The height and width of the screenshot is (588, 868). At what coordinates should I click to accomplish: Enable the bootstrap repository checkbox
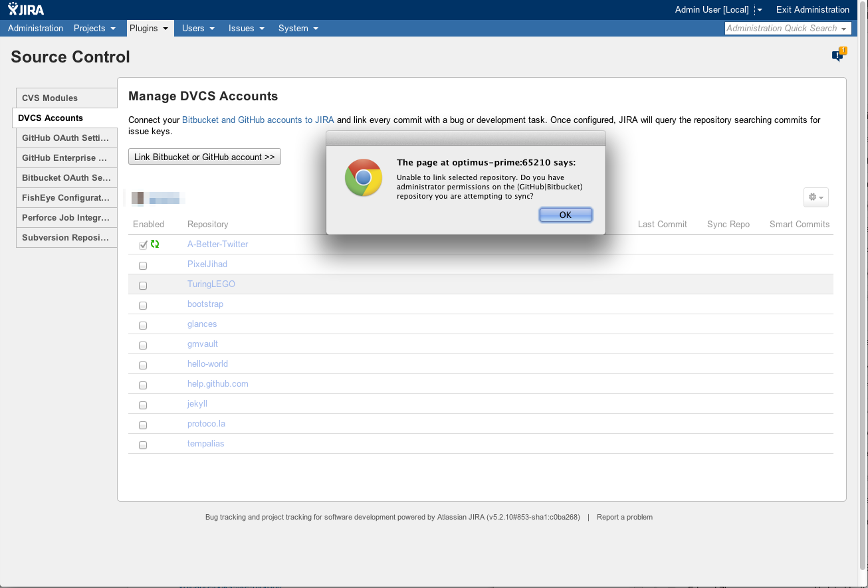click(143, 305)
